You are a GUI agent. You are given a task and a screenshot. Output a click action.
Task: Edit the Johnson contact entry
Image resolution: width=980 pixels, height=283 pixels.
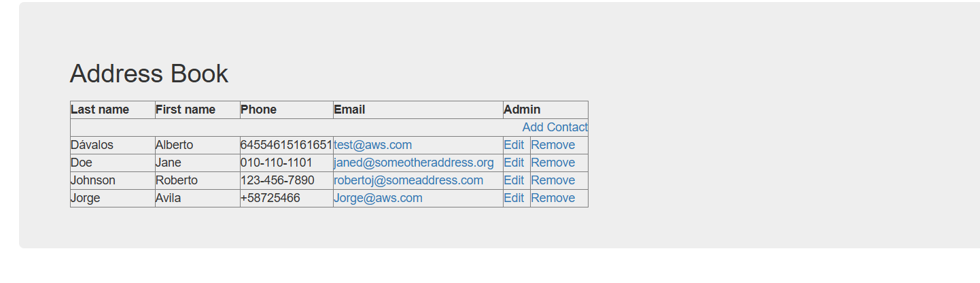(x=514, y=180)
